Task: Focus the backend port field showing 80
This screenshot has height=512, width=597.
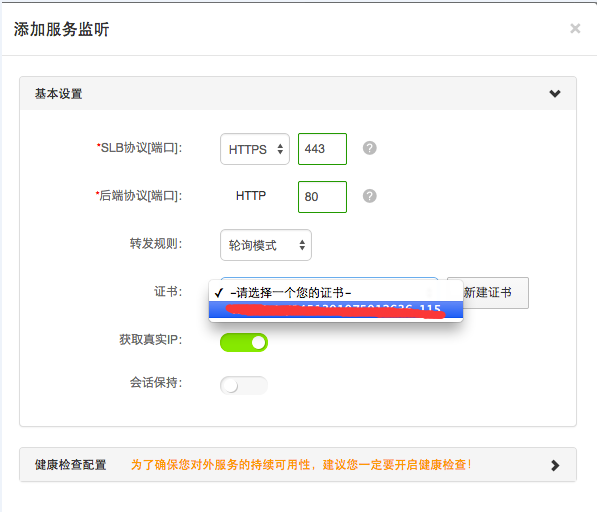Action: tap(322, 197)
